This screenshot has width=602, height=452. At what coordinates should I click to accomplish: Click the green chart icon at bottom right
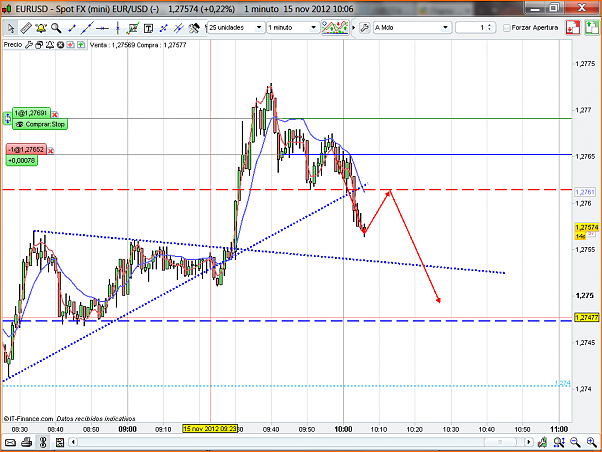click(x=542, y=442)
